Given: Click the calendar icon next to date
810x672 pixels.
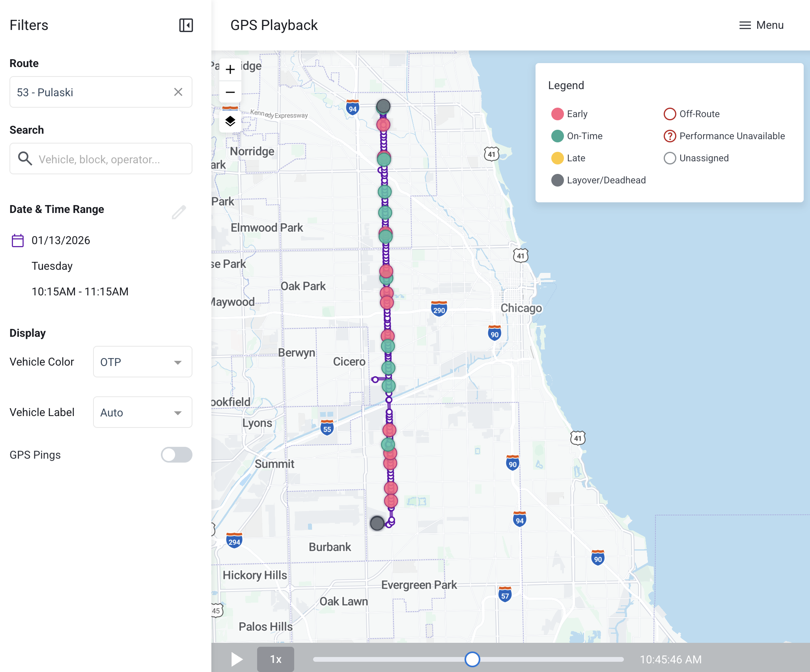Looking at the screenshot, I should 18,240.
